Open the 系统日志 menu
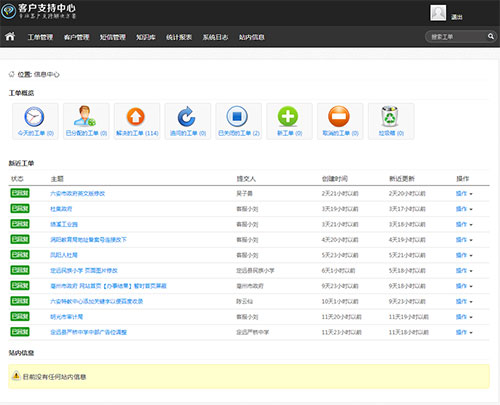 pos(215,37)
